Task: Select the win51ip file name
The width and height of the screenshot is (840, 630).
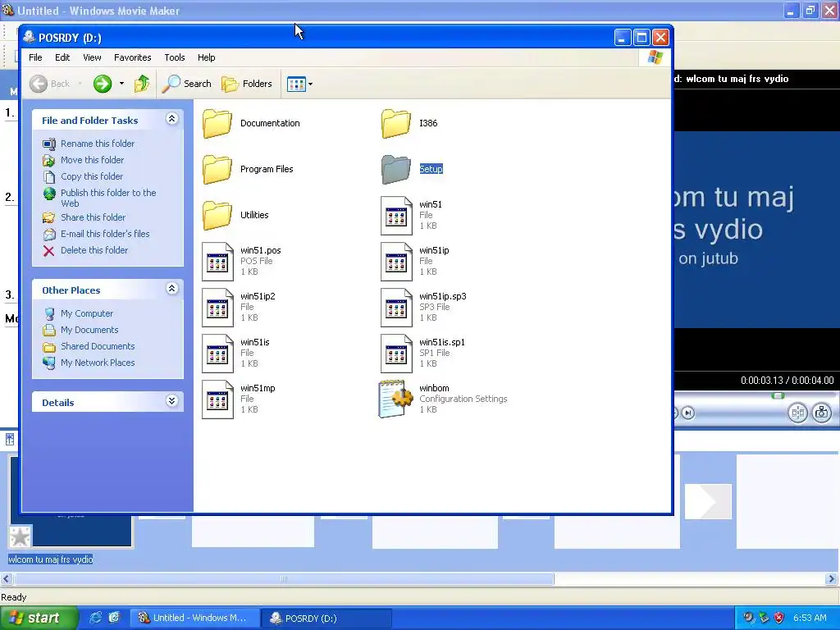Action: 435,250
